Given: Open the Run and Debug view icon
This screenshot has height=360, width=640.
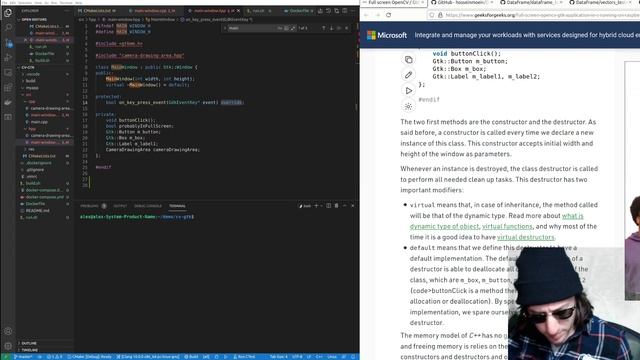Looking at the screenshot, I should [8, 58].
